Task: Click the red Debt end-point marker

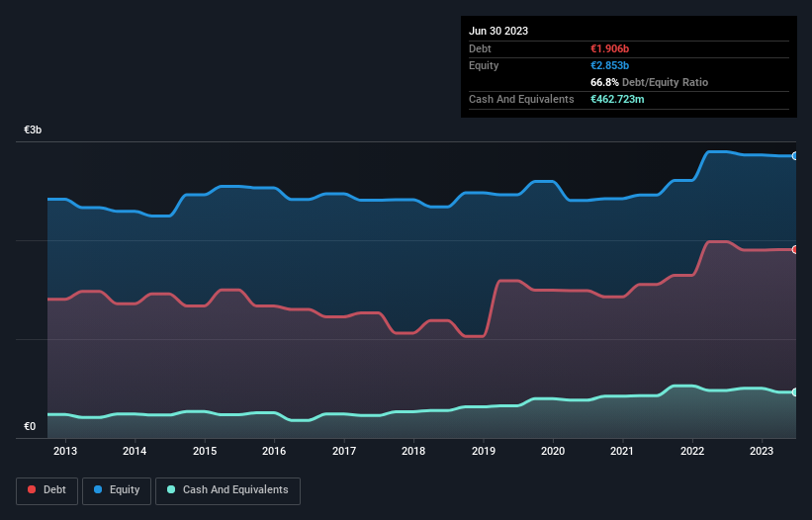Action: pos(794,249)
